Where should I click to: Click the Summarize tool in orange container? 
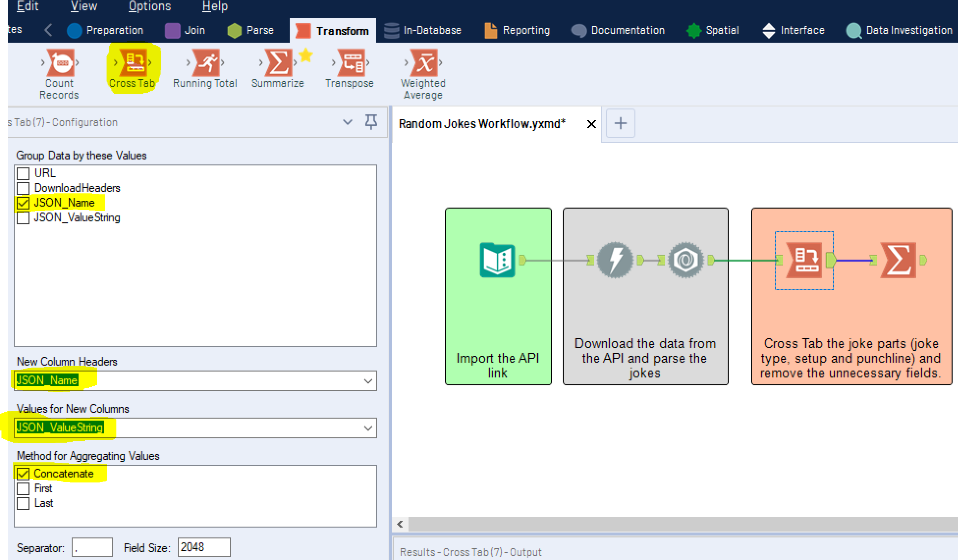(x=898, y=260)
